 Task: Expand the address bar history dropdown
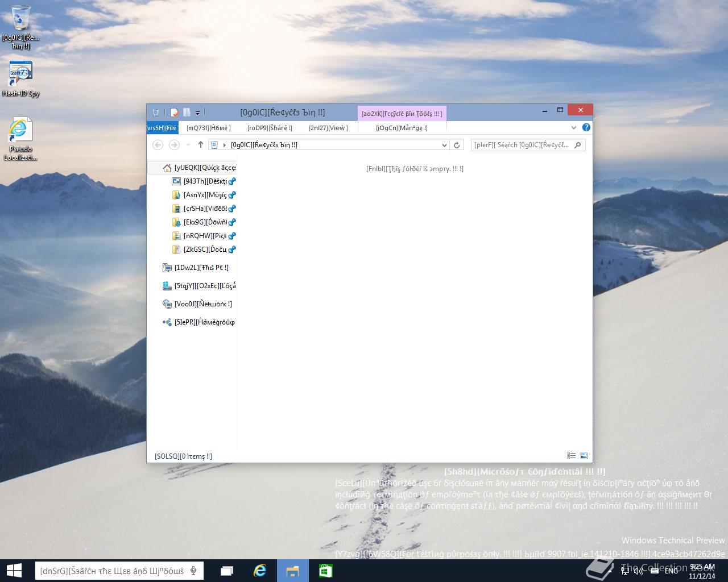click(x=444, y=145)
